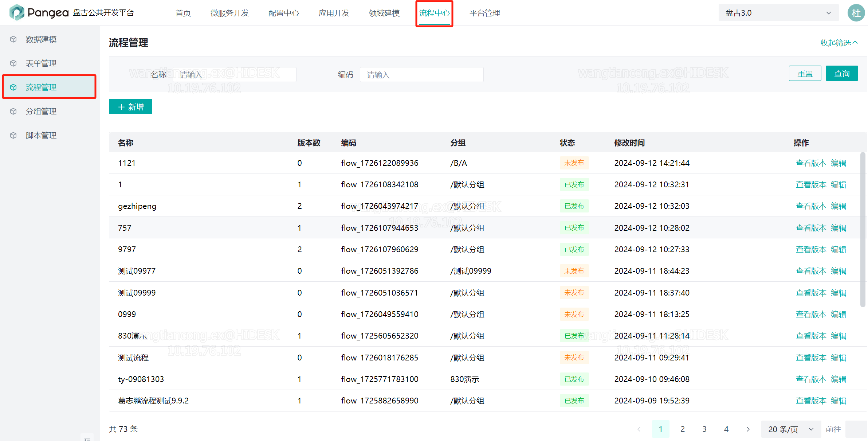The height and width of the screenshot is (441, 868).
Task: Click code flow_1726107944653
Action: [x=380, y=228]
